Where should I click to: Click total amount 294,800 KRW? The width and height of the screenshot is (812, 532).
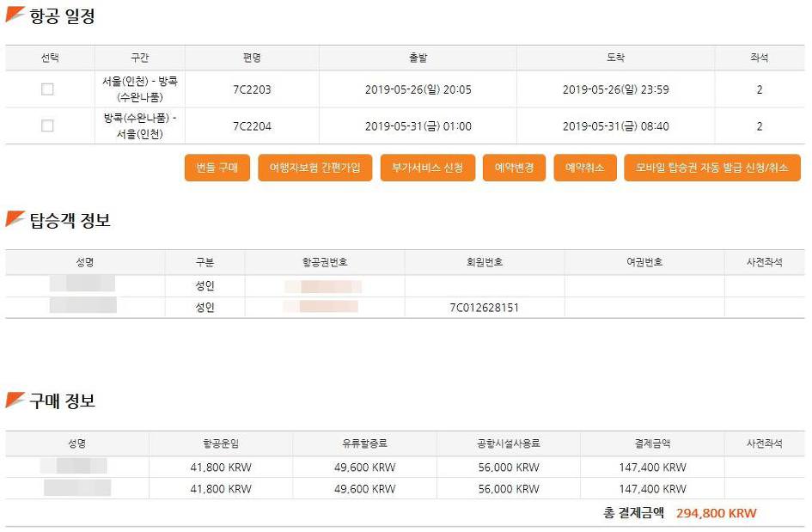point(717,513)
